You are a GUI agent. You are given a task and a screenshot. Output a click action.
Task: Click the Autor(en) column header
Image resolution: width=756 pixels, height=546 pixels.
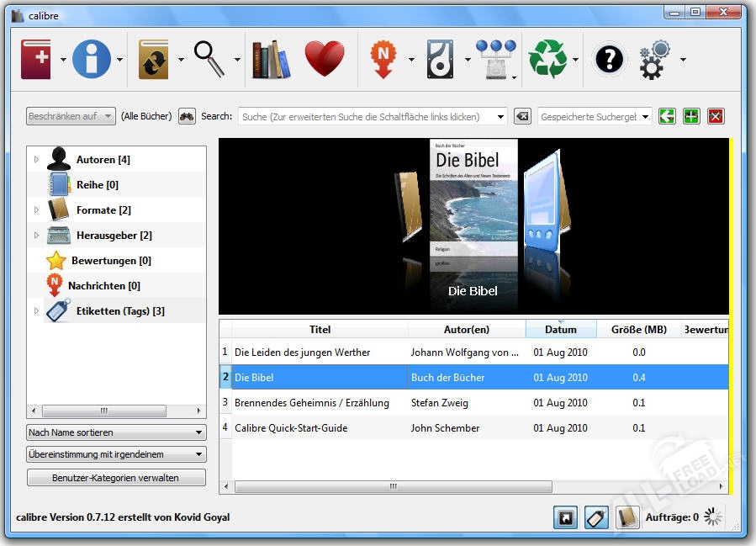pyautogui.click(x=467, y=330)
